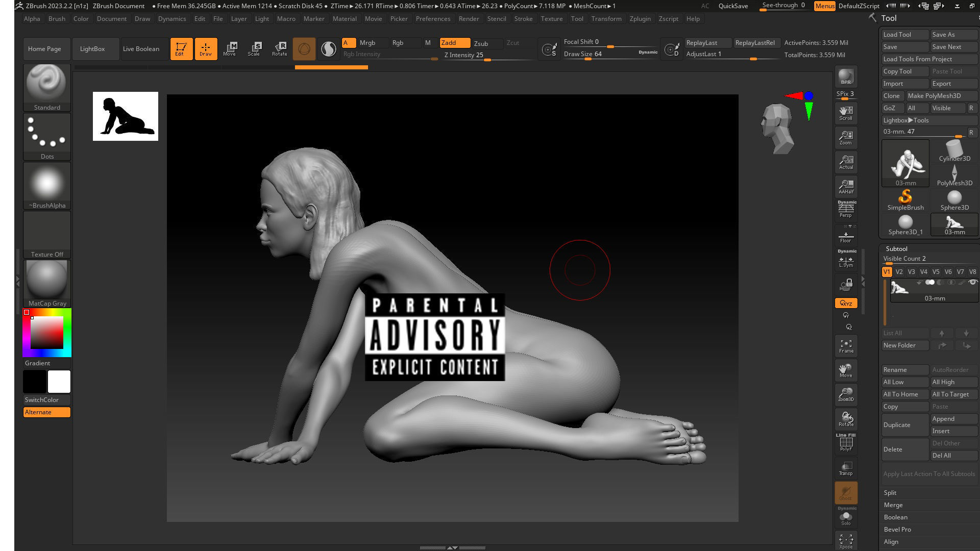Select the V2 visibility set tab
Image resolution: width=980 pixels, height=551 pixels.
[899, 272]
